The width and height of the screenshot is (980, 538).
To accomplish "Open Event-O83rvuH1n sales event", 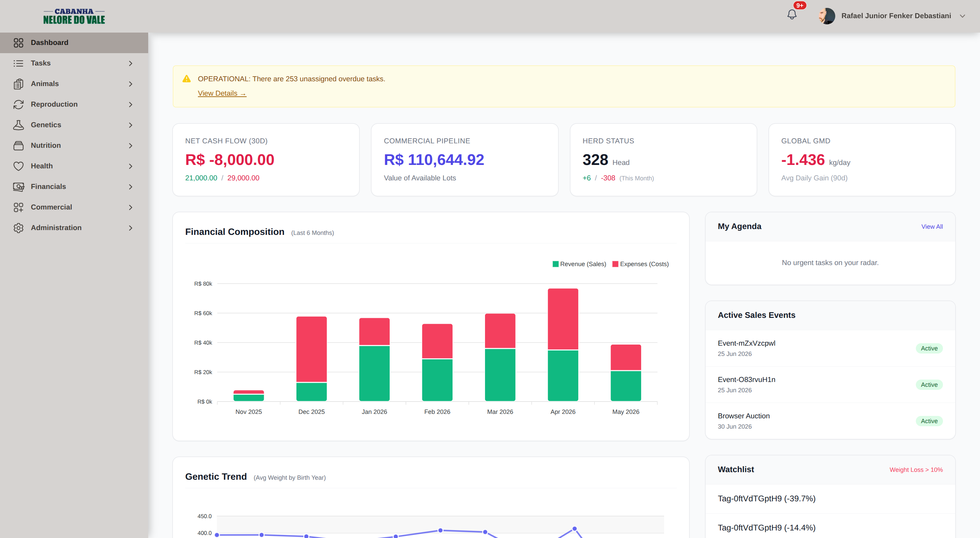I will click(830, 384).
